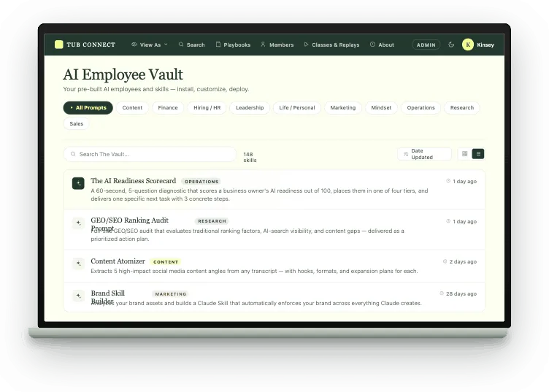
Task: Filter by Leadership category
Action: pyautogui.click(x=250, y=108)
